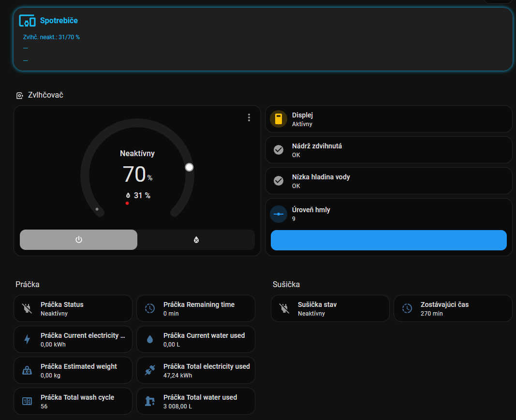The image size is (516, 420).
Task: Click the Práčka Total wash cycle counter icon
Action: (27, 401)
